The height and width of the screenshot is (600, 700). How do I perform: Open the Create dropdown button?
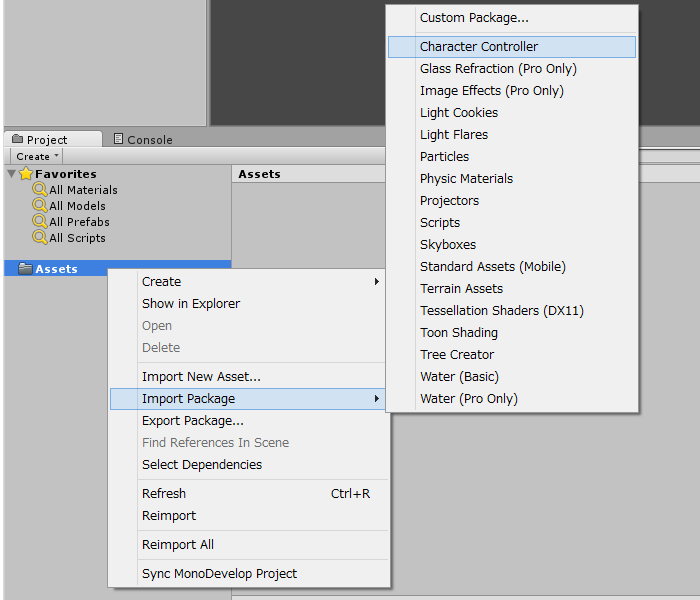tap(37, 156)
